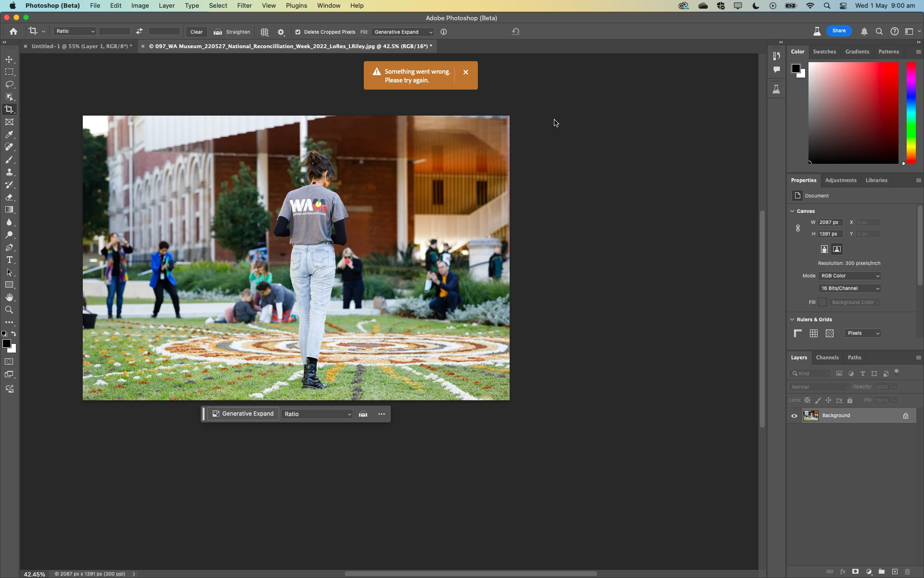Select the Pen tool

[x=9, y=248]
